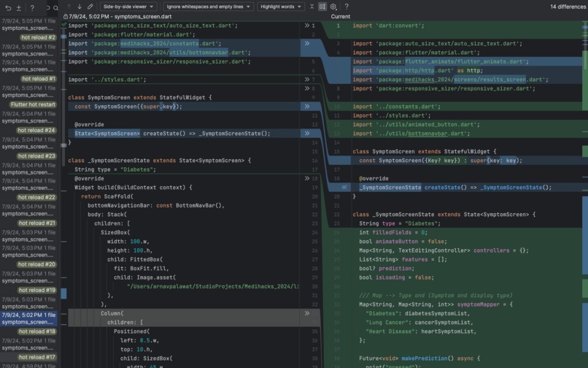588x368 pixels.
Task: Click 'bool isLoading = false;' line
Action: 396,277
